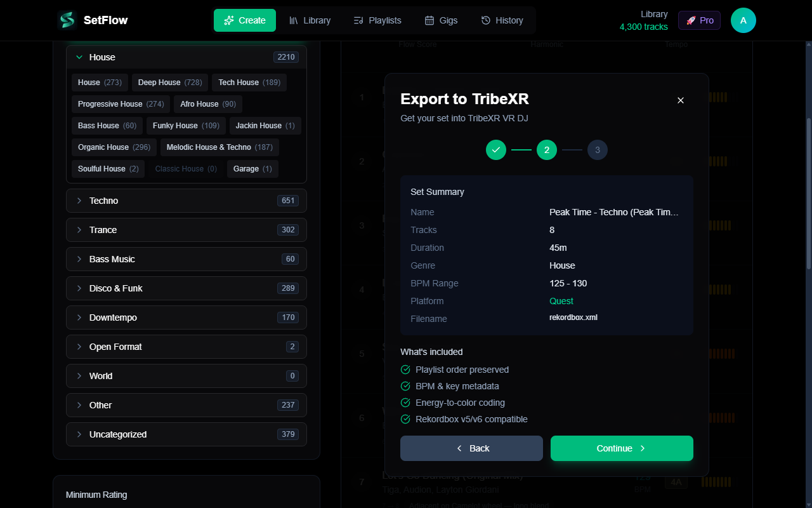Click the completed step 1 checkmark circle
This screenshot has width=812, height=508.
tap(496, 150)
